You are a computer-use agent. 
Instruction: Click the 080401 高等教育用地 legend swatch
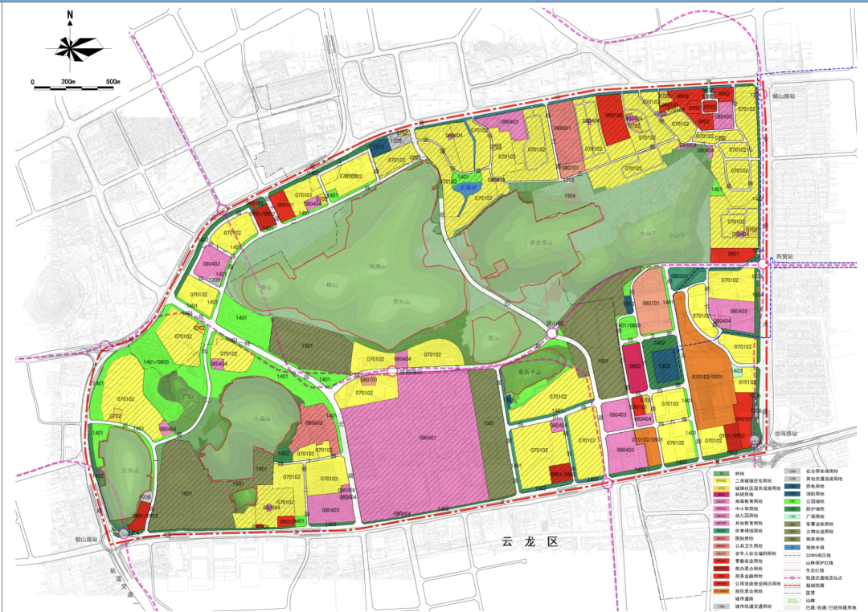(x=721, y=501)
